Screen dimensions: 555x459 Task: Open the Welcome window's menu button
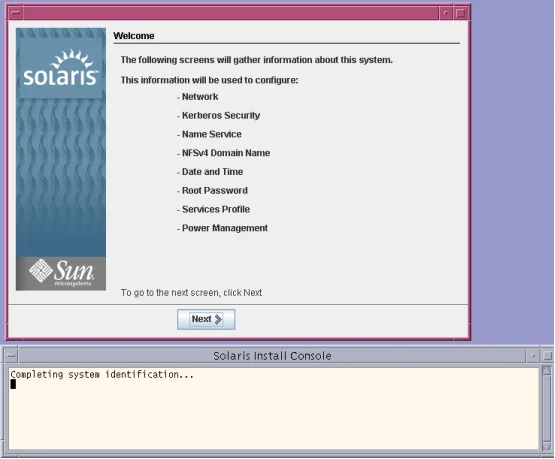(x=16, y=13)
